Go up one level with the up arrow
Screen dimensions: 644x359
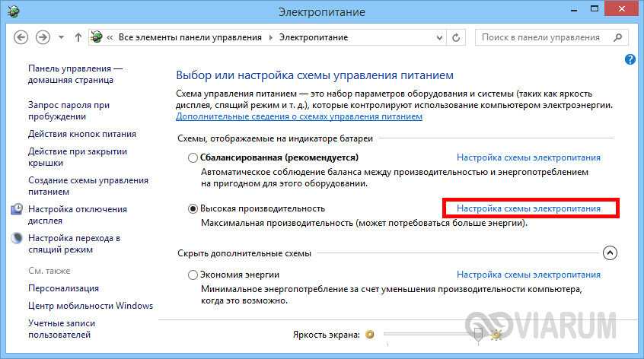[x=78, y=37]
